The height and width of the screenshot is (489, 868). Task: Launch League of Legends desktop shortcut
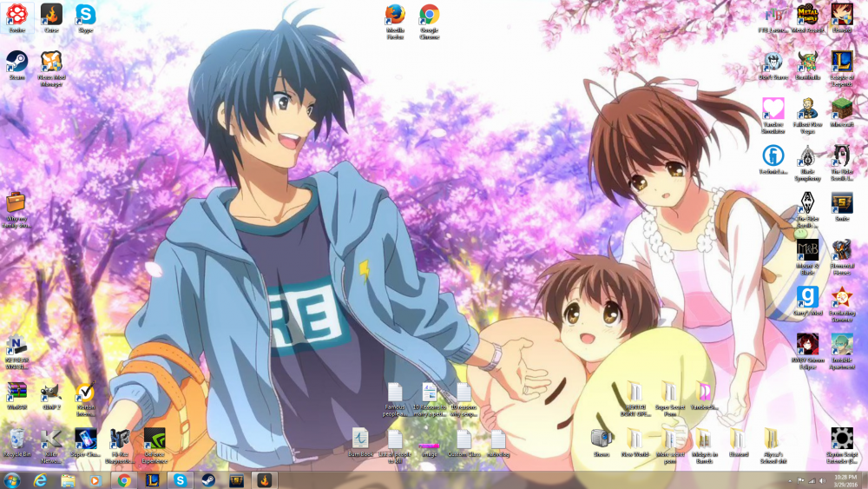[841, 62]
